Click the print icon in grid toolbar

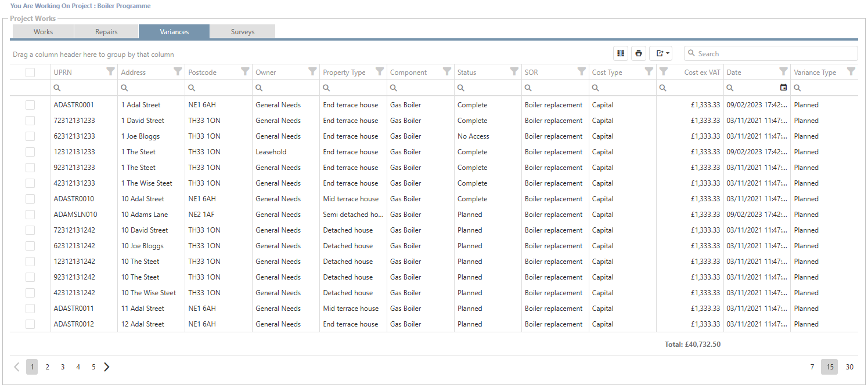click(x=639, y=53)
